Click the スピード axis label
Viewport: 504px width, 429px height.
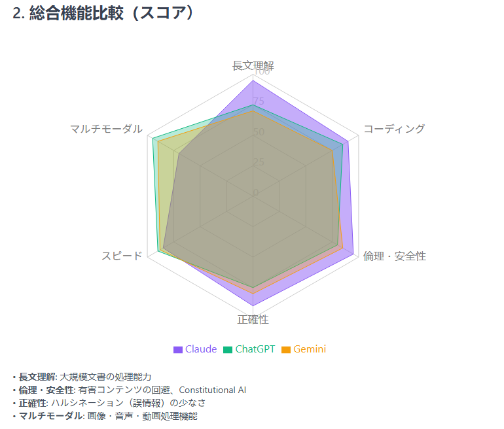tap(122, 256)
